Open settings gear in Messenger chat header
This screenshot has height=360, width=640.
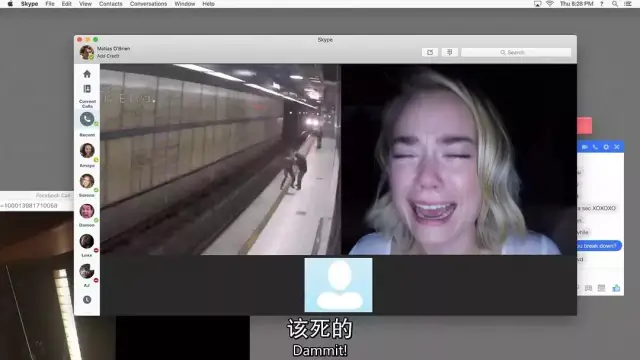coord(606,147)
